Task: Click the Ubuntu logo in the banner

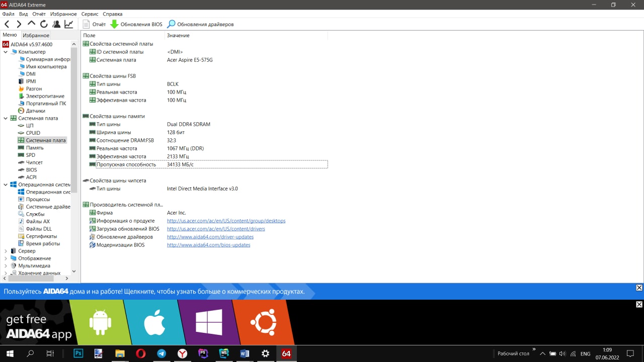Action: tap(264, 323)
